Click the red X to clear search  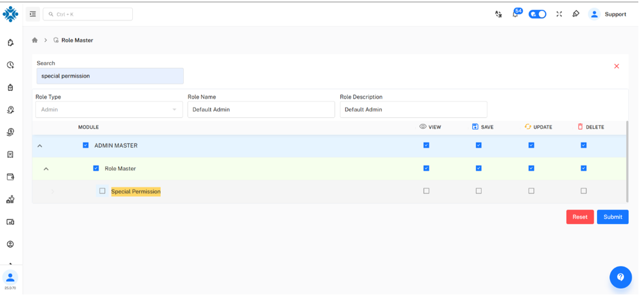coord(617,66)
